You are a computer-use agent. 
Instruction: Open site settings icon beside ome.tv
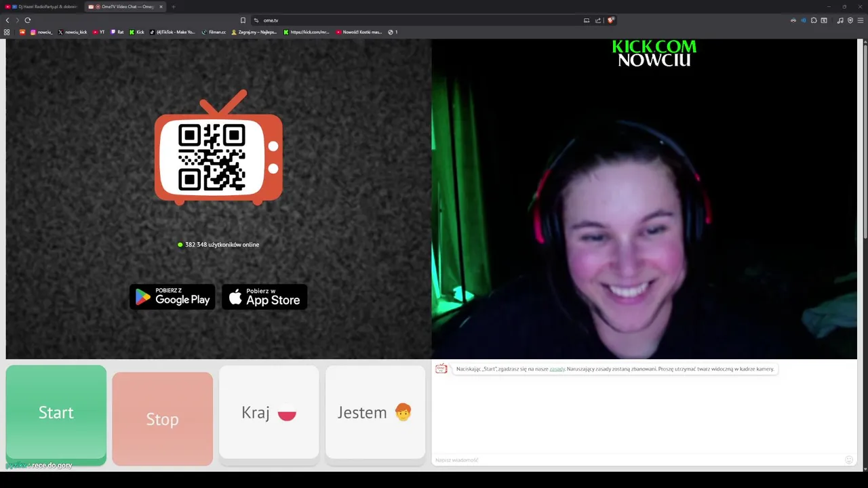[x=256, y=20]
